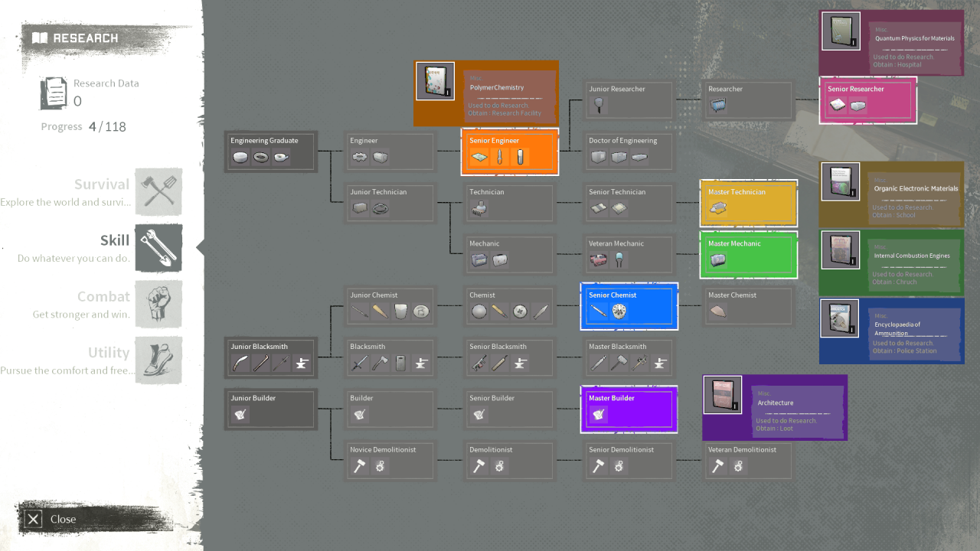Switch to the Combat tab

coord(103,297)
